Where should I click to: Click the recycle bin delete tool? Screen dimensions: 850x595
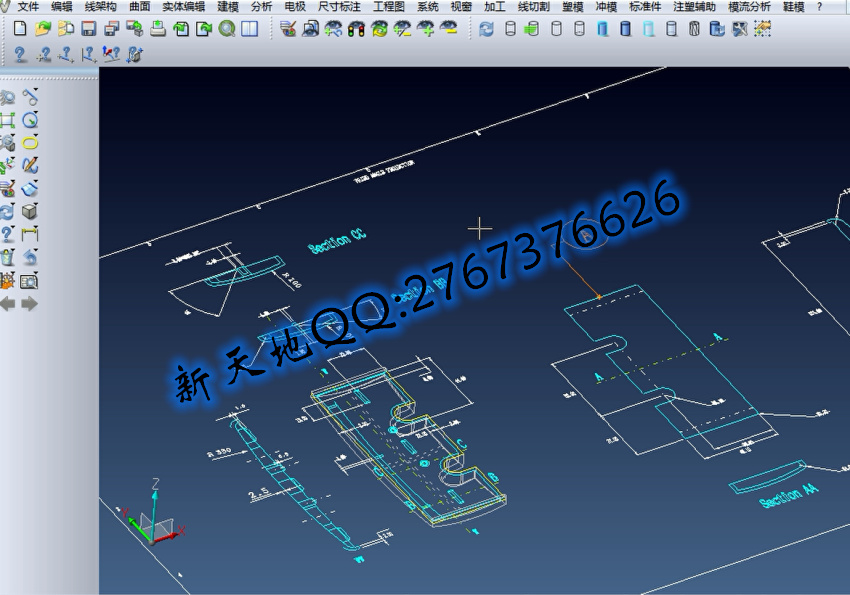point(8,257)
